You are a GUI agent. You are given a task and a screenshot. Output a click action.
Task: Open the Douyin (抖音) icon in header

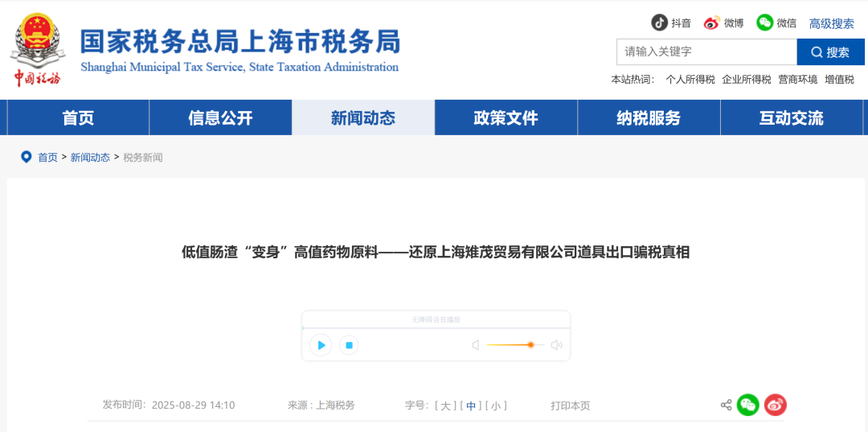660,23
